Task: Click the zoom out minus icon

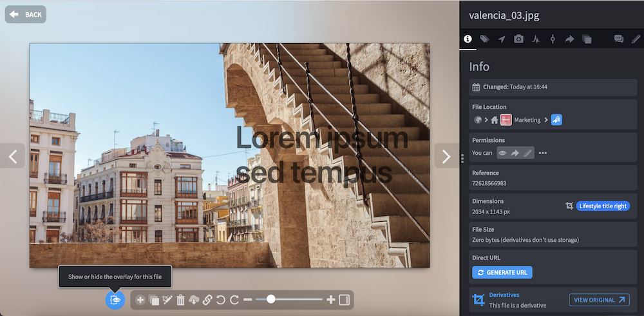Action: [248, 300]
